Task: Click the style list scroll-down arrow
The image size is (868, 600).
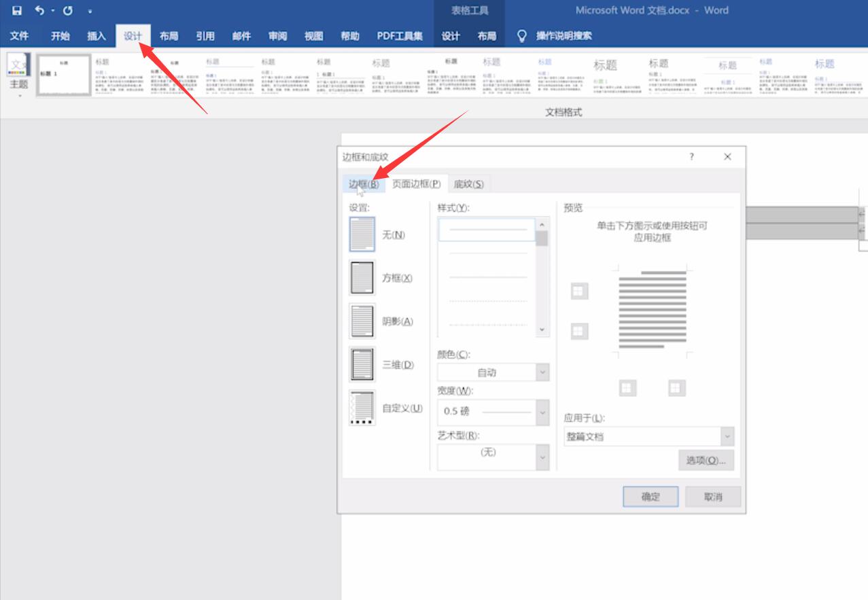Action: click(542, 330)
